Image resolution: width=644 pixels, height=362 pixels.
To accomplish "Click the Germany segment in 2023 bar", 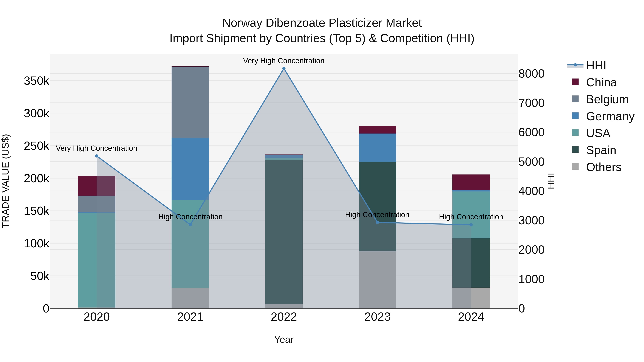I will (377, 148).
